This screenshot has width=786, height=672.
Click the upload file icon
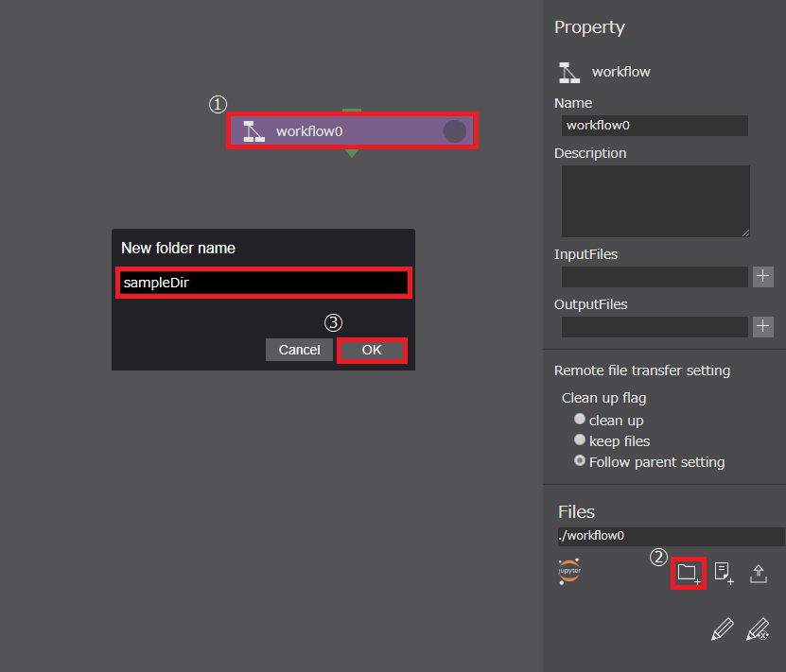tap(759, 573)
